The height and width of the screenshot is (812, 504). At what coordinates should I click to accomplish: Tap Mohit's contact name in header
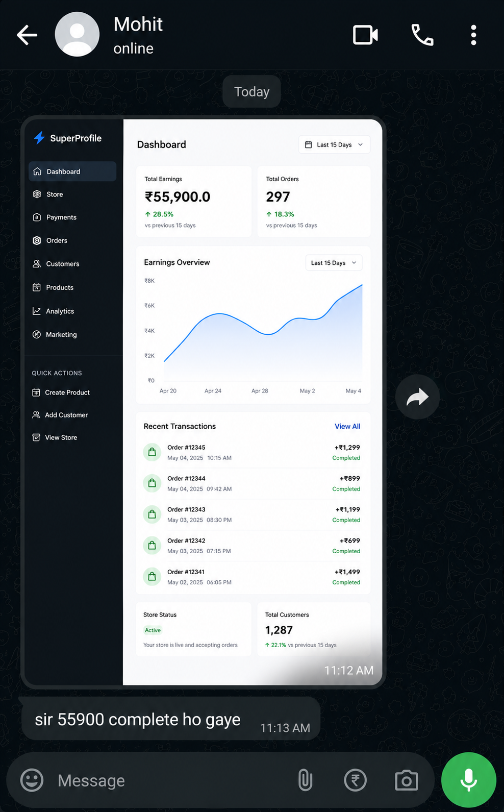(138, 24)
